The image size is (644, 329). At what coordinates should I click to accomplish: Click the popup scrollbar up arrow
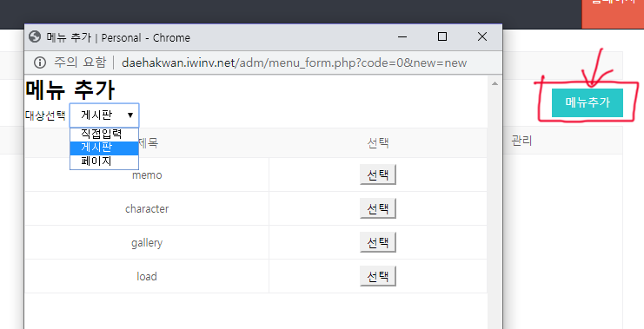(495, 83)
